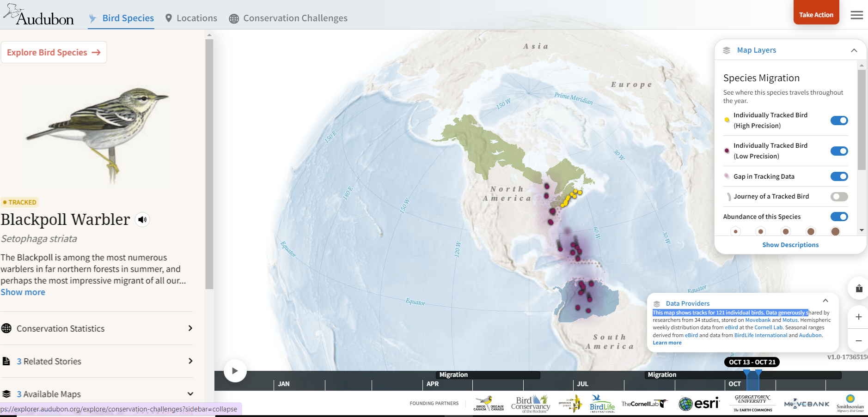Open the Locations tab
This screenshot has height=417, width=868.
pos(191,18)
